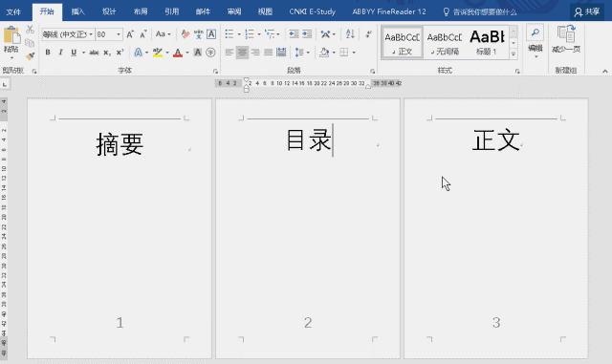This screenshot has height=364, width=612.
Task: Click the 共享 share button
Action: (587, 12)
